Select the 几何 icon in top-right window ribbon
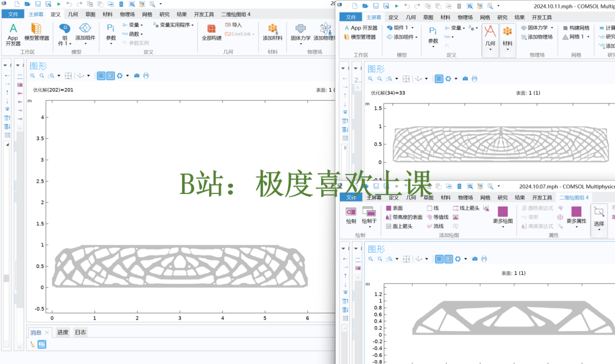This screenshot has height=364, width=615. coord(490,36)
